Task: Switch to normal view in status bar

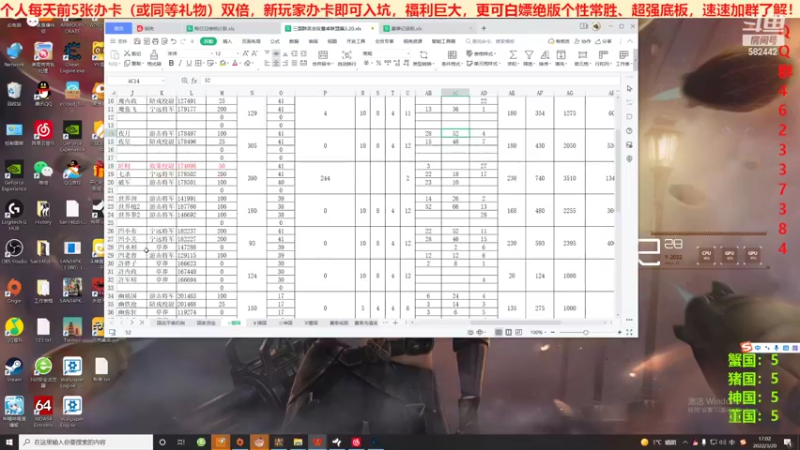Action: pyautogui.click(x=498, y=332)
